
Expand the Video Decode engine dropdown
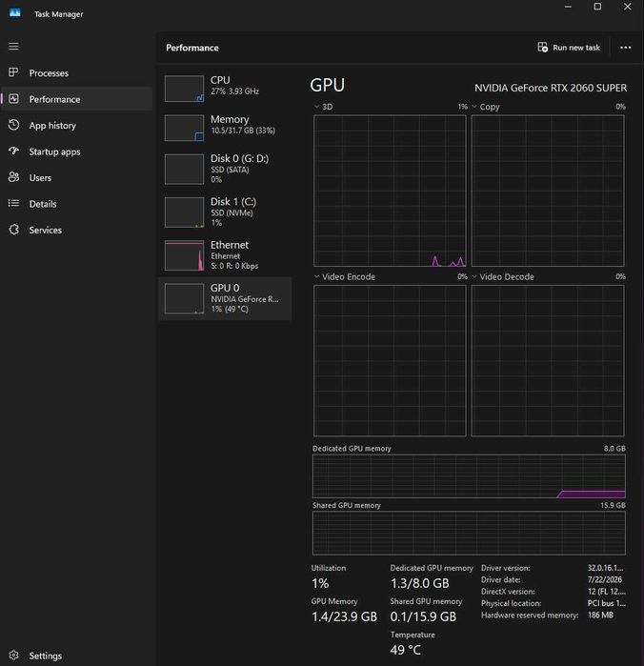point(474,276)
